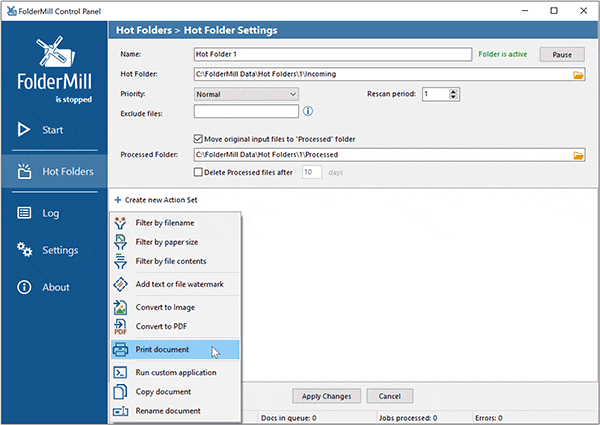This screenshot has height=425, width=600.
Task: Minimize the FolderMill Control Panel window
Action: click(525, 11)
